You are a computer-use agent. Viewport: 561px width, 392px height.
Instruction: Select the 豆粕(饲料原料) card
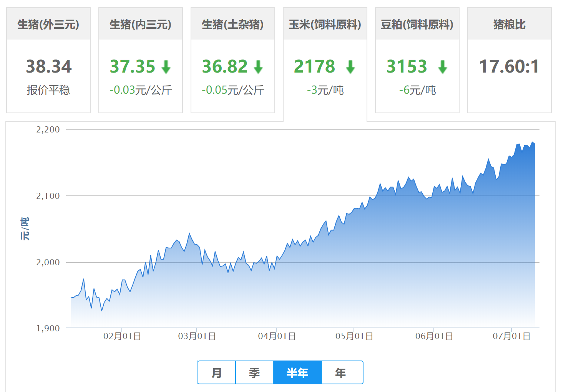pyautogui.click(x=417, y=60)
